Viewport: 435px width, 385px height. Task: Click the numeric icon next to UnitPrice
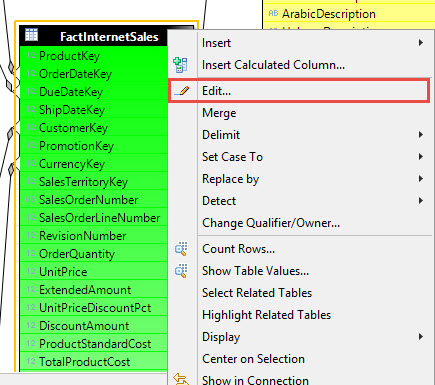(31, 271)
